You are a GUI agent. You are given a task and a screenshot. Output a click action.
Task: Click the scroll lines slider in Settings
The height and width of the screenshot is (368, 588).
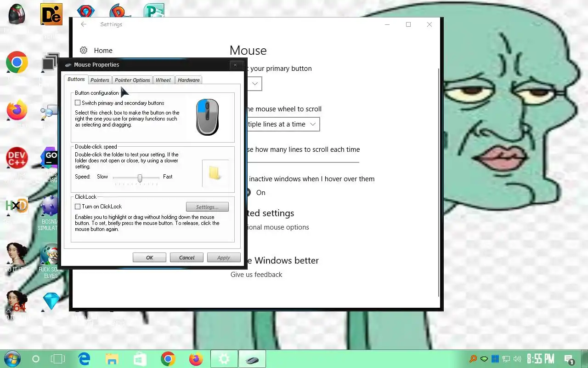tap(303, 162)
